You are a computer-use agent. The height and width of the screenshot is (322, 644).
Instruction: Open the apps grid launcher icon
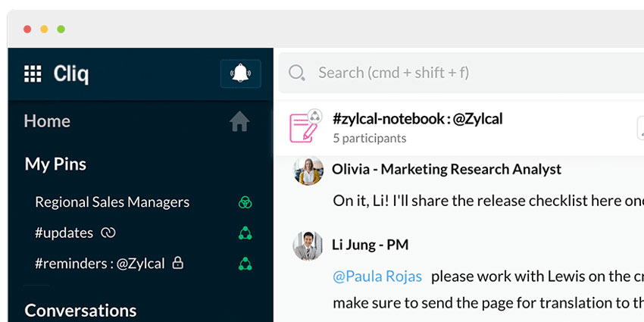tap(33, 73)
